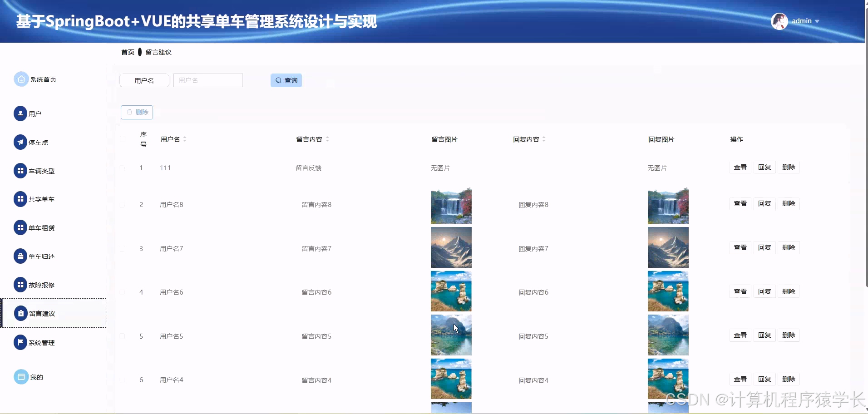Open the 单车租赁 section

tap(41, 227)
